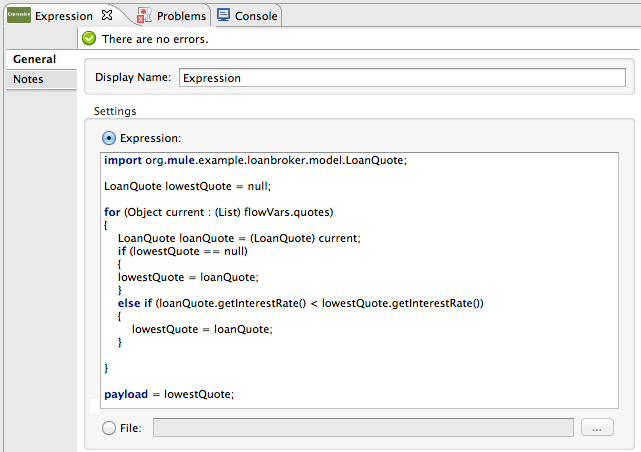Choose the File radio button
This screenshot has width=641, height=452.
[109, 428]
